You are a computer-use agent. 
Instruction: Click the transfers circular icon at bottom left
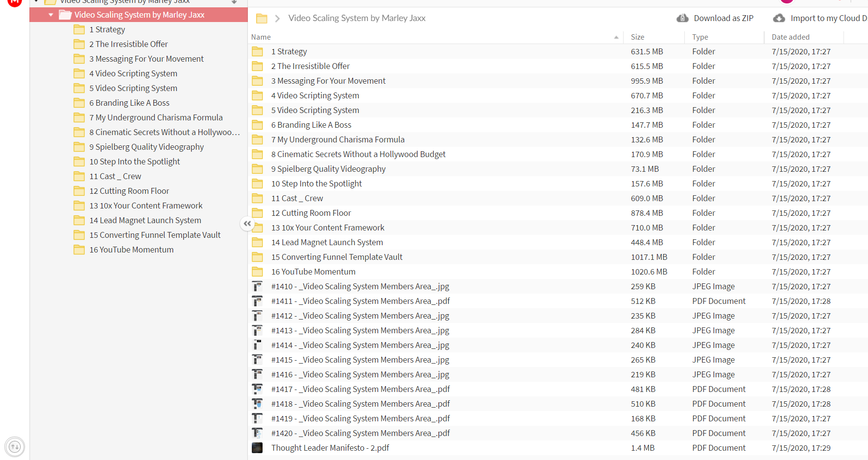[x=15, y=446]
